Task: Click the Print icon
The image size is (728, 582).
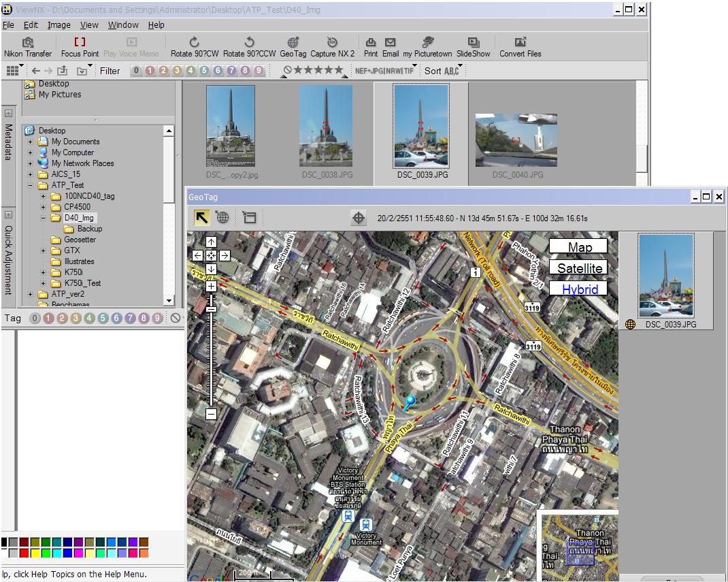Action: 371,48
